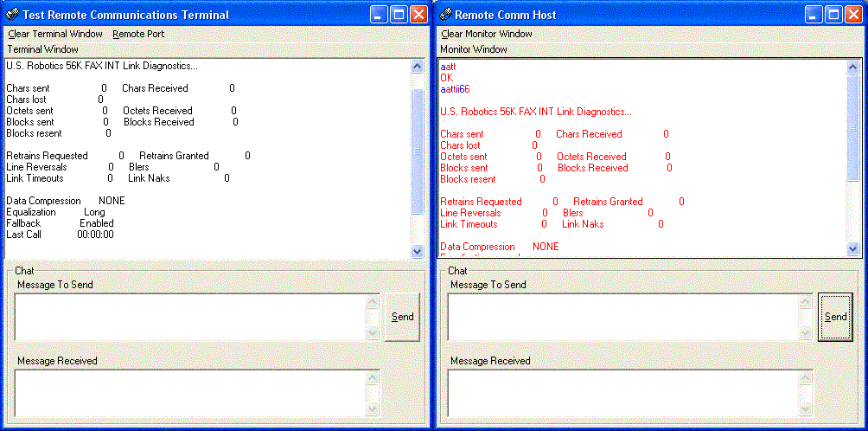This screenshot has height=431, width=868.
Task: Minimize the Remote Comm Host window
Action: (x=814, y=15)
